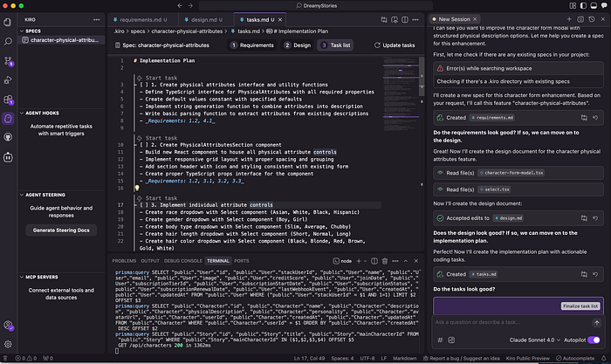Toggle the Autopilot switch off

594,340
